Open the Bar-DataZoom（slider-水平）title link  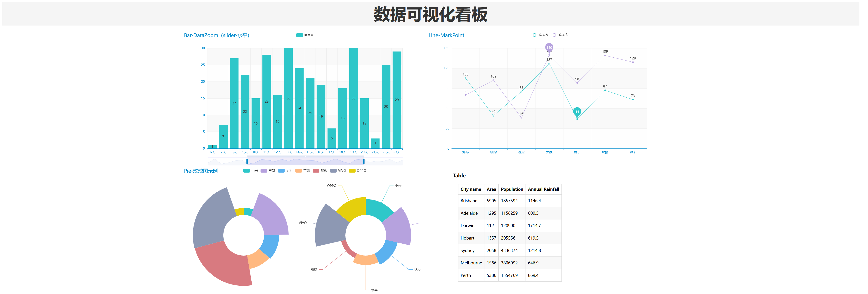pos(217,35)
